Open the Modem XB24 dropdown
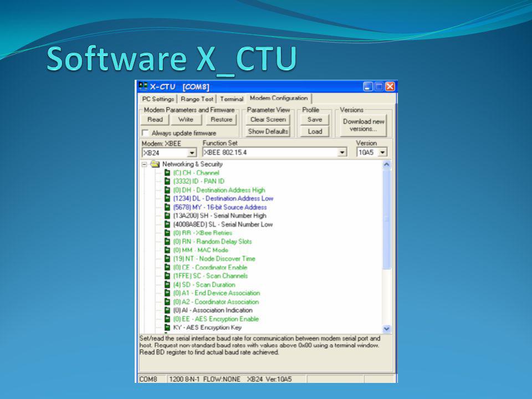Viewport: 532px width, 399px height. (192, 153)
